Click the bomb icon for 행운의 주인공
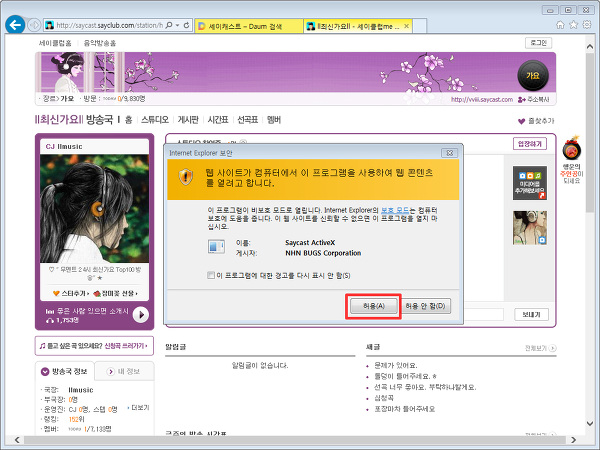600x450 pixels. pos(572,149)
